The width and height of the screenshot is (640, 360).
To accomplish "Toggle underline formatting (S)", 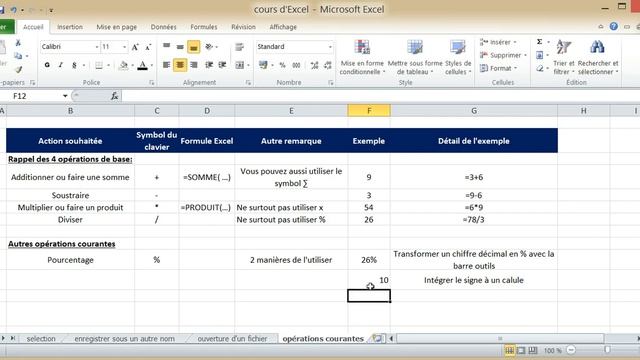I will point(74,65).
